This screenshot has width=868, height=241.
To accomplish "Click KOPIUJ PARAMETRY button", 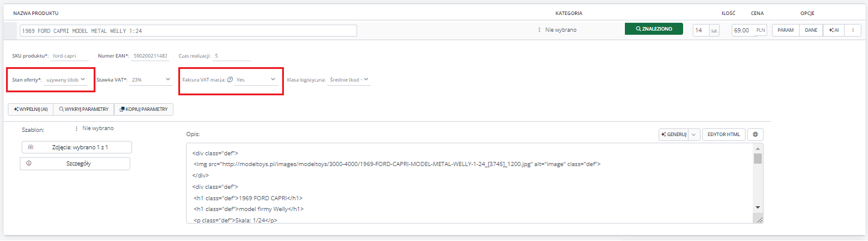I will (x=143, y=109).
